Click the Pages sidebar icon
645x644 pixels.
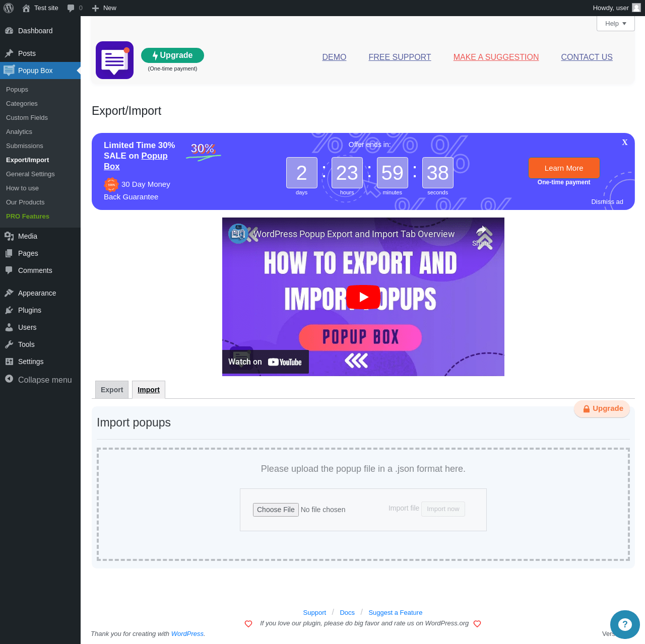[9, 253]
